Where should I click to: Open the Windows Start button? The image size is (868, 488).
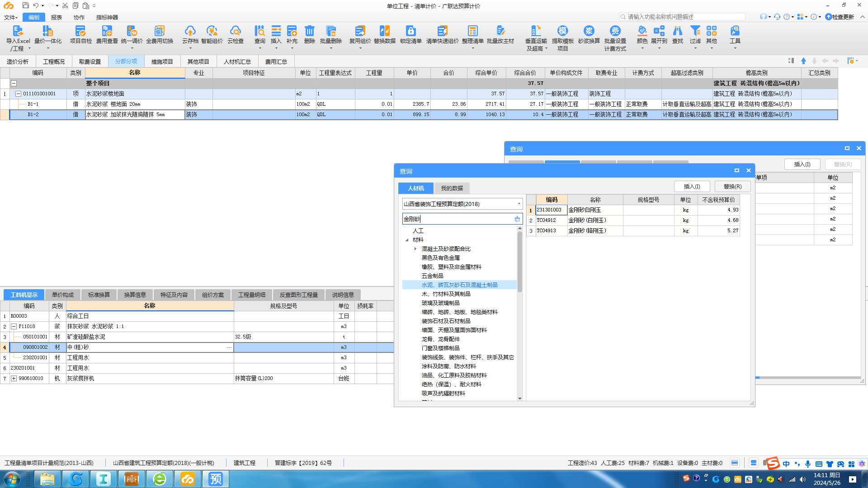pos(12,479)
